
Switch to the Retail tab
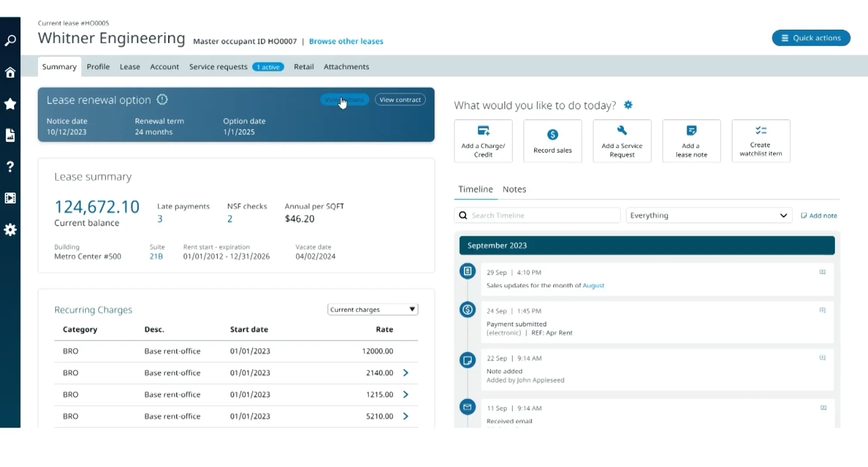pyautogui.click(x=304, y=67)
